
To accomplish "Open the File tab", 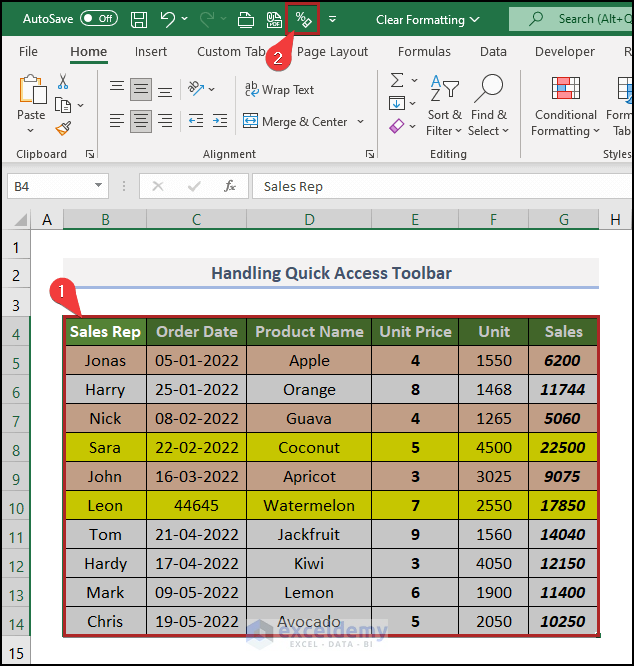I will [28, 52].
